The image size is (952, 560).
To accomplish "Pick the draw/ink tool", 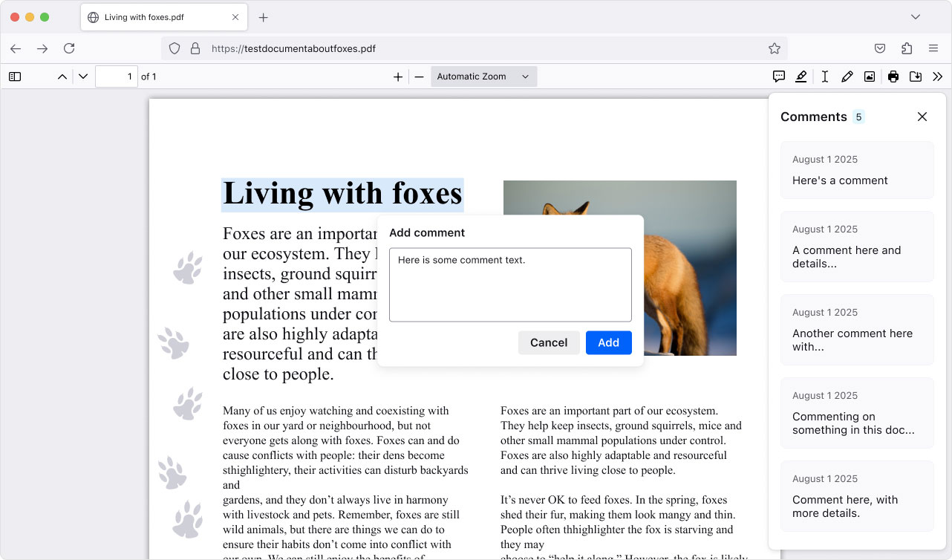I will coord(847,76).
